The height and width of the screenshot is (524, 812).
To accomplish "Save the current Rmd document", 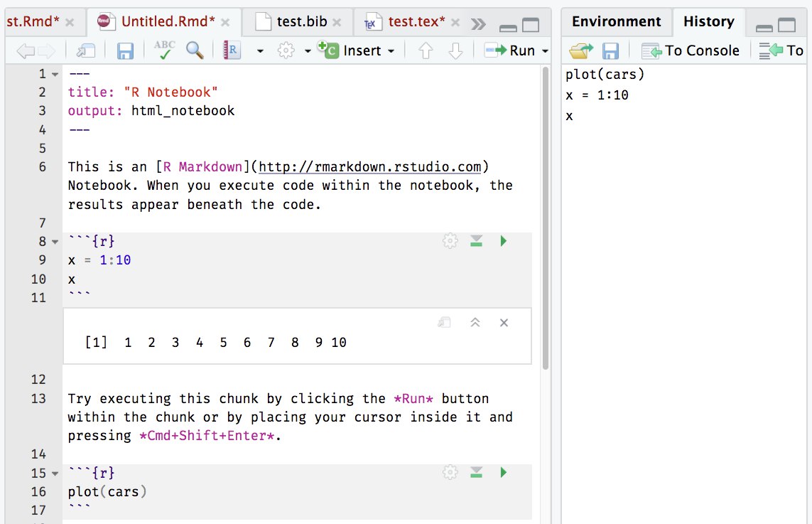I will (x=125, y=50).
